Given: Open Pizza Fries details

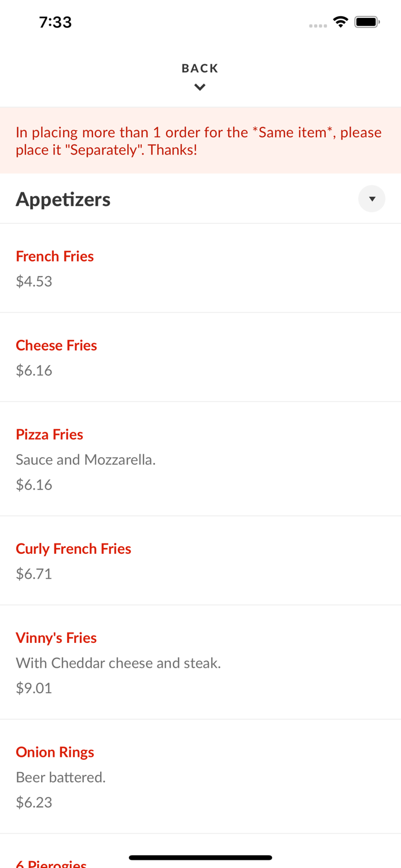Looking at the screenshot, I should [x=49, y=434].
